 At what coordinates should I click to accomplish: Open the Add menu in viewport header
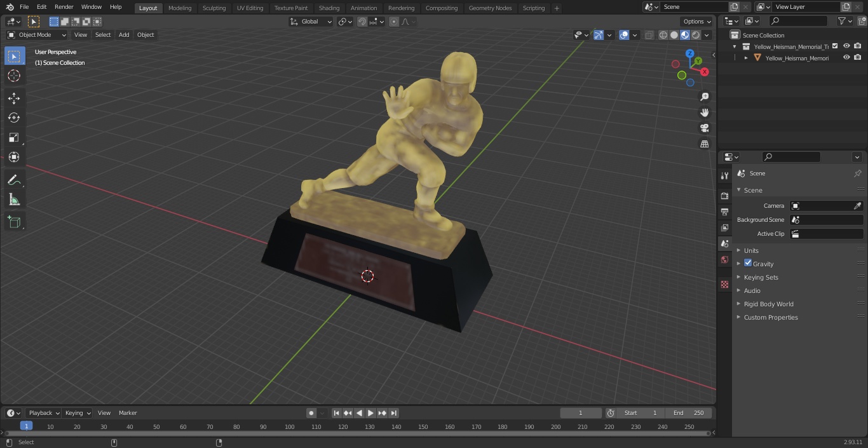tap(123, 35)
